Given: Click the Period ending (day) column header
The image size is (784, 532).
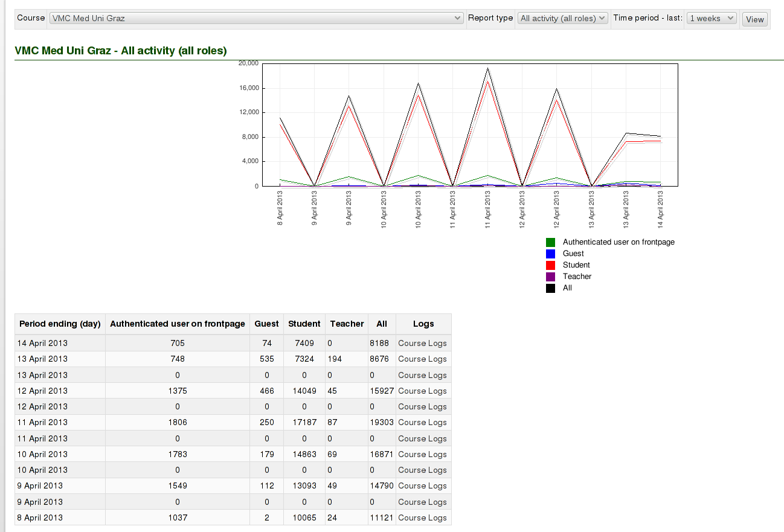Looking at the screenshot, I should click(60, 324).
